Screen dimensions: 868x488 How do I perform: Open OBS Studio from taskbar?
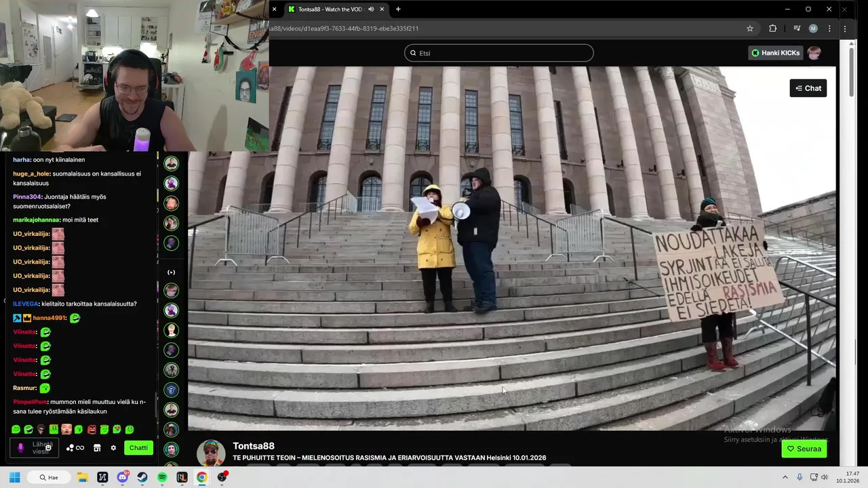(x=222, y=477)
